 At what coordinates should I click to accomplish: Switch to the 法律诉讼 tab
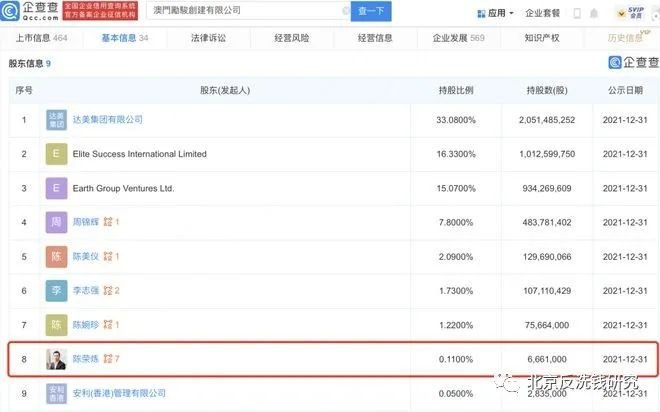208,38
